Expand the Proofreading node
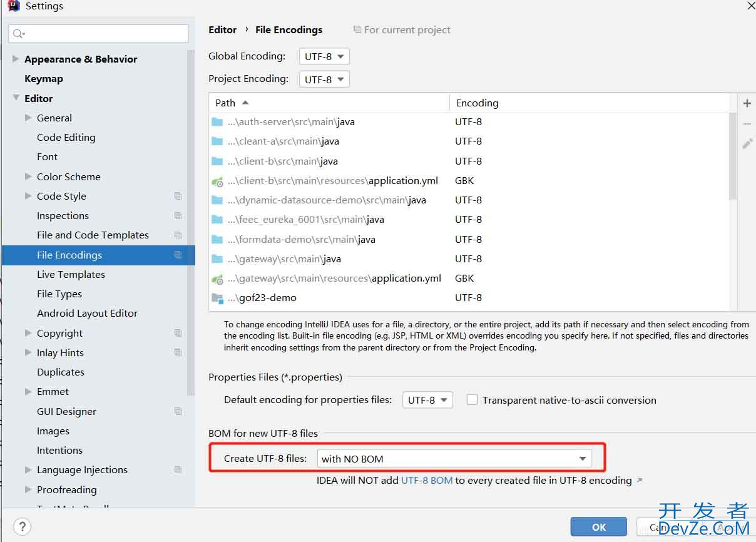The height and width of the screenshot is (542, 756). [28, 489]
